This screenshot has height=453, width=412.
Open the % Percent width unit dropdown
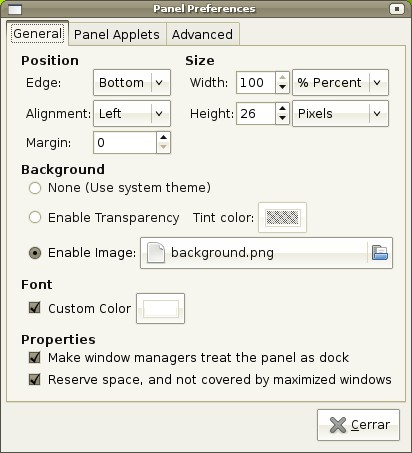pyautogui.click(x=340, y=82)
